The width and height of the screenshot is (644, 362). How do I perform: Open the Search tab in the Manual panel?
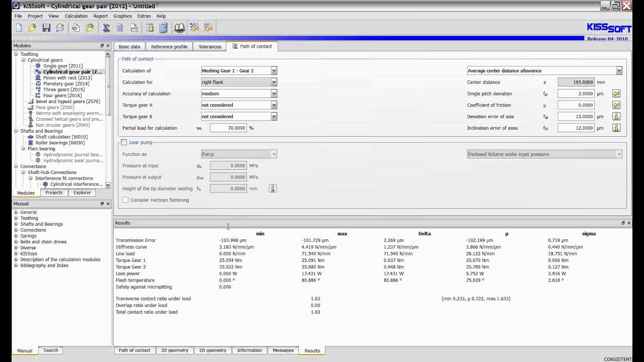(x=50, y=350)
